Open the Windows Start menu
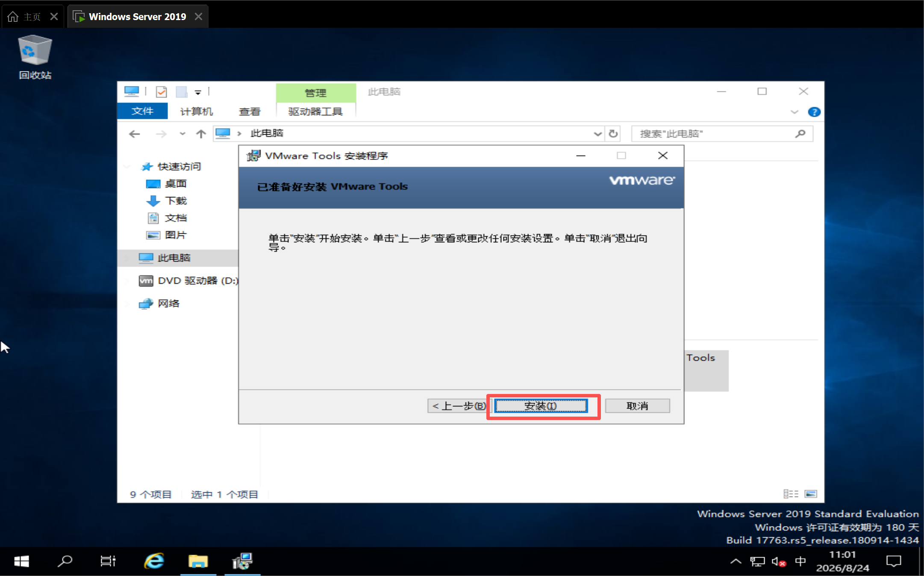The width and height of the screenshot is (924, 576). [x=21, y=561]
